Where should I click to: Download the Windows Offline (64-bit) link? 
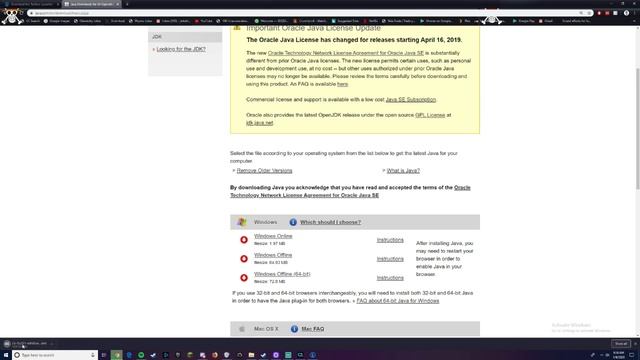[282, 274]
